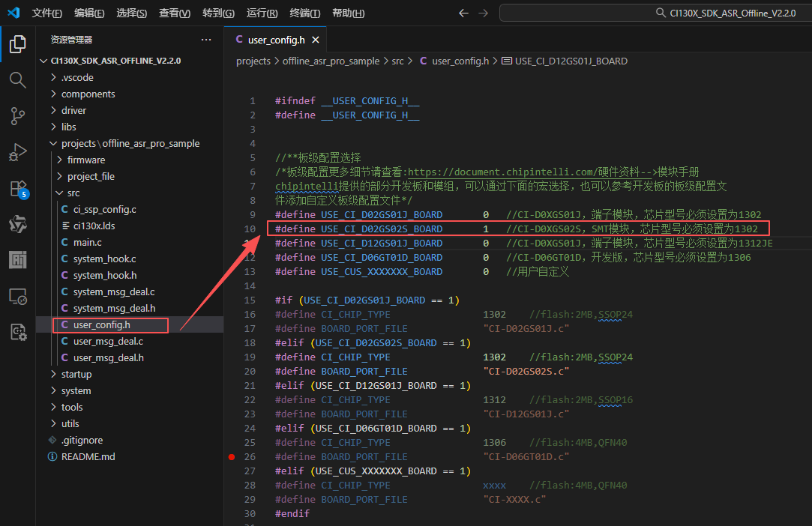
Task: Toggle the breakpoint on line 26
Action: tap(232, 456)
